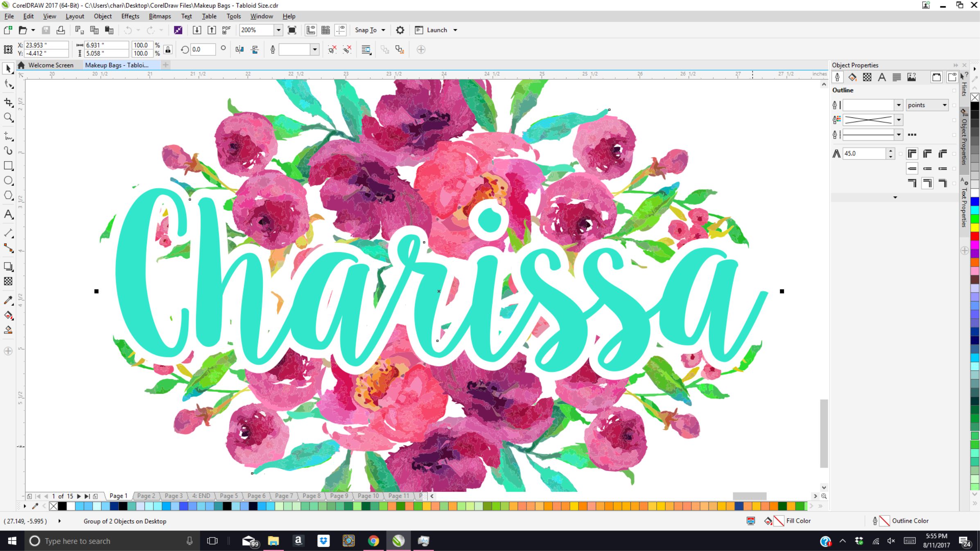
Task: Select the Ellipse tool
Action: pyautogui.click(x=8, y=180)
